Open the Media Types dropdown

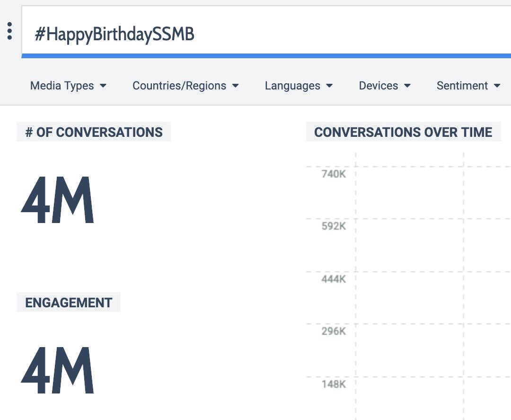68,86
